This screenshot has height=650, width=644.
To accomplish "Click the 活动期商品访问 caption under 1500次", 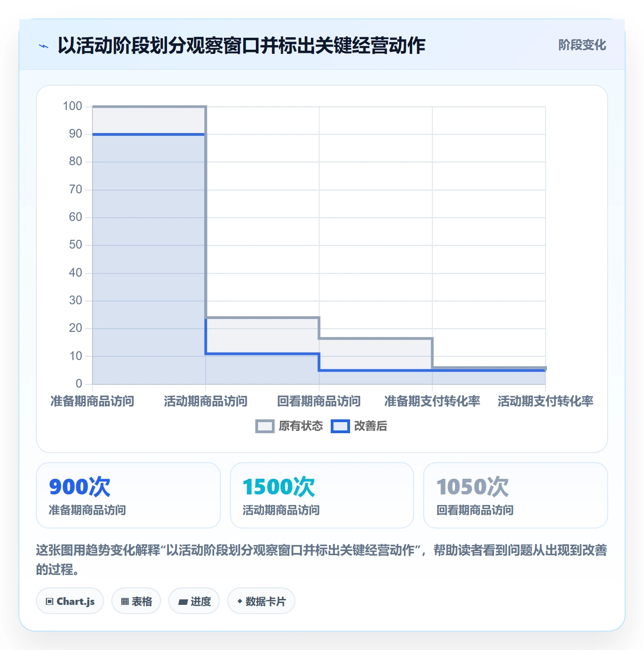I will 281,510.
